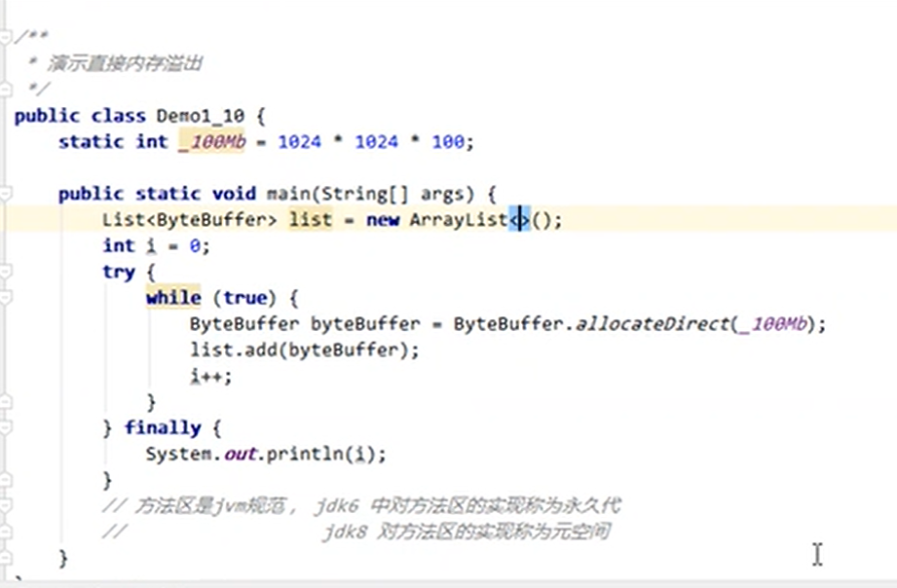Collapse the try block fold marker

pyautogui.click(x=5, y=271)
